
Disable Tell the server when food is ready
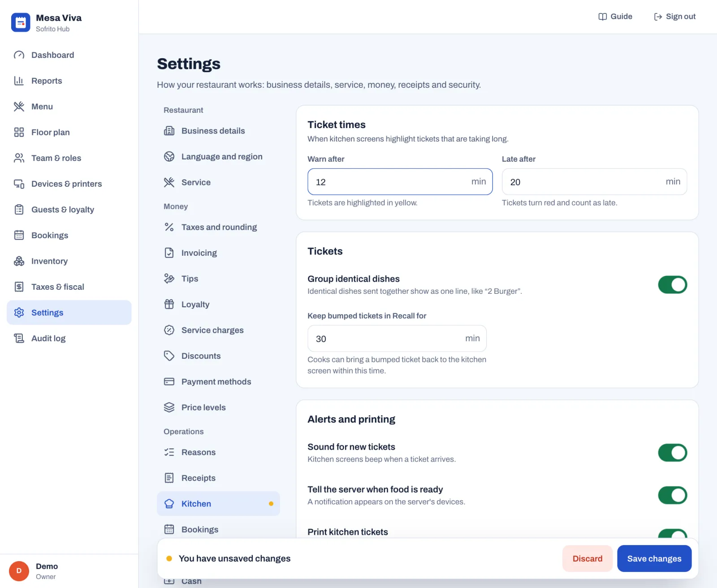pyautogui.click(x=672, y=495)
